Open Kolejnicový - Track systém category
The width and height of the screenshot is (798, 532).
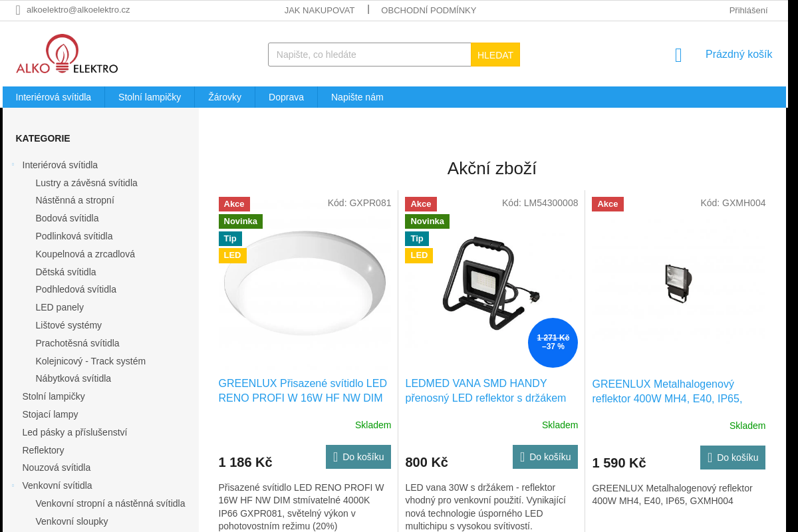90,361
